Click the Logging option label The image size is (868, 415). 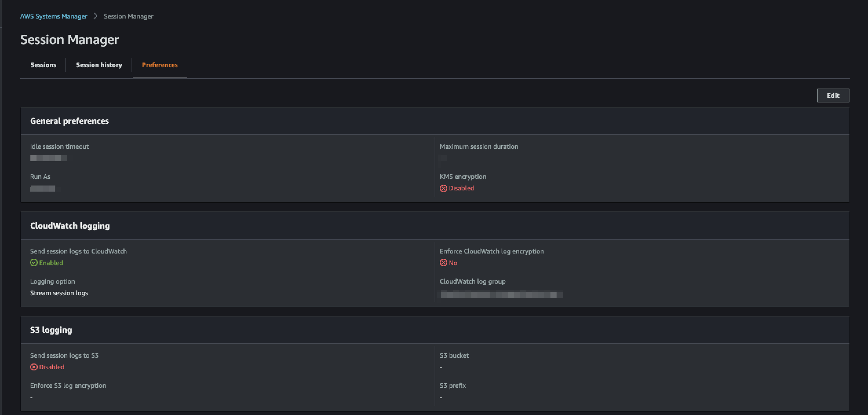[52, 281]
